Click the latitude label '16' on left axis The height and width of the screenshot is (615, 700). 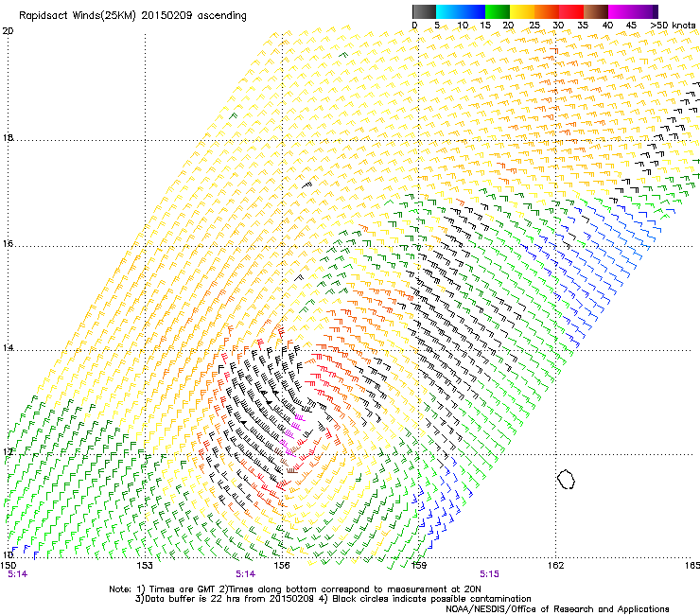coord(8,243)
